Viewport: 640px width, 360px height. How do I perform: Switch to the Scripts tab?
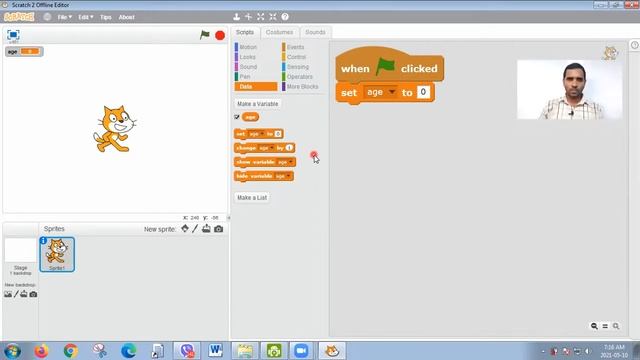coord(245,32)
